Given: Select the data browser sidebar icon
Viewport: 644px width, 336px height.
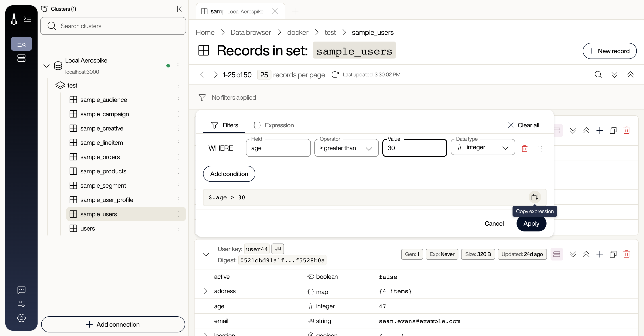Looking at the screenshot, I should coord(21,44).
